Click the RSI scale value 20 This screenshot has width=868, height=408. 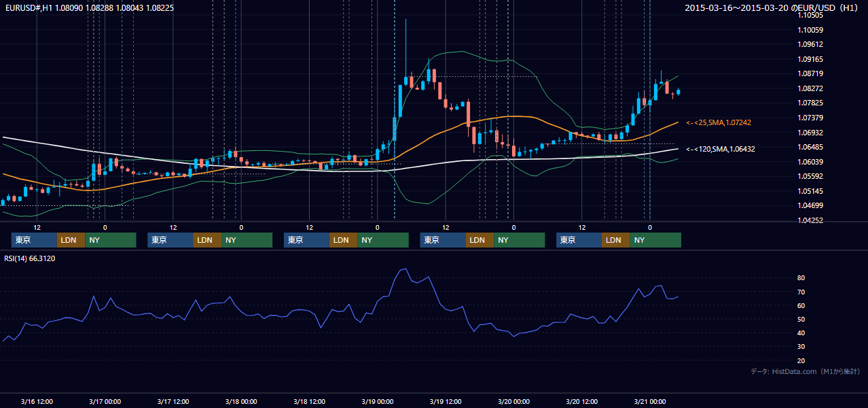(801, 361)
